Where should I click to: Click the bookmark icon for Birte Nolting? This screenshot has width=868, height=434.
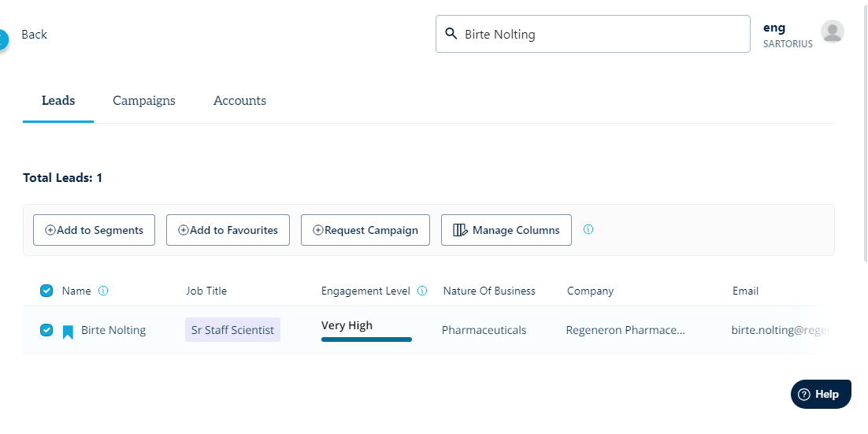[x=68, y=332]
